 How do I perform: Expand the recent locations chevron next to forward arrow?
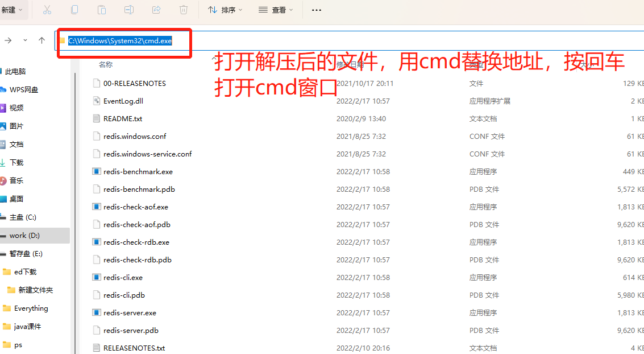pyautogui.click(x=25, y=40)
